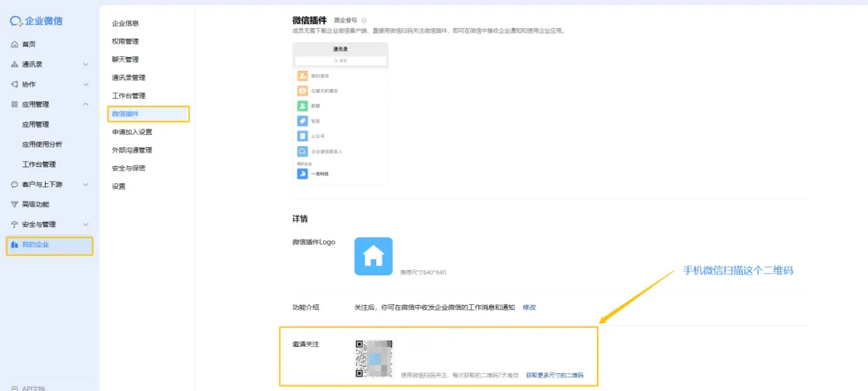Click the 原企业号 label
868x391 pixels.
(346, 20)
